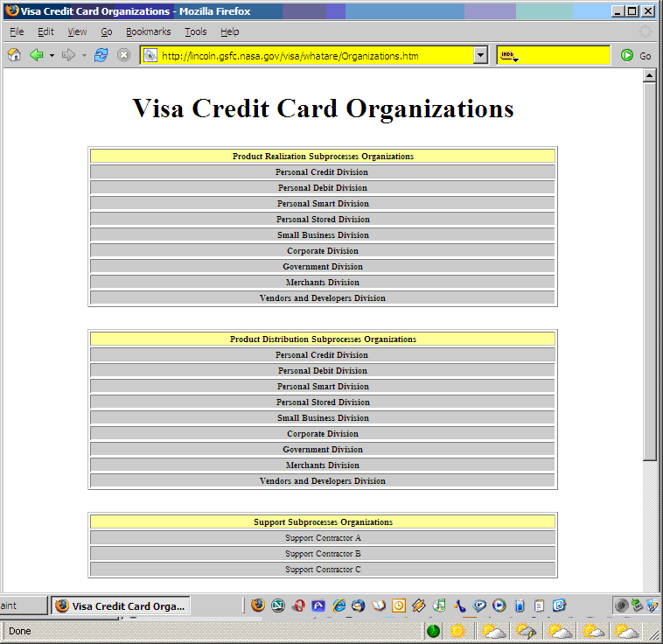Click Personal Smart Division under Product Realization
This screenshot has width=663, height=644.
322,204
